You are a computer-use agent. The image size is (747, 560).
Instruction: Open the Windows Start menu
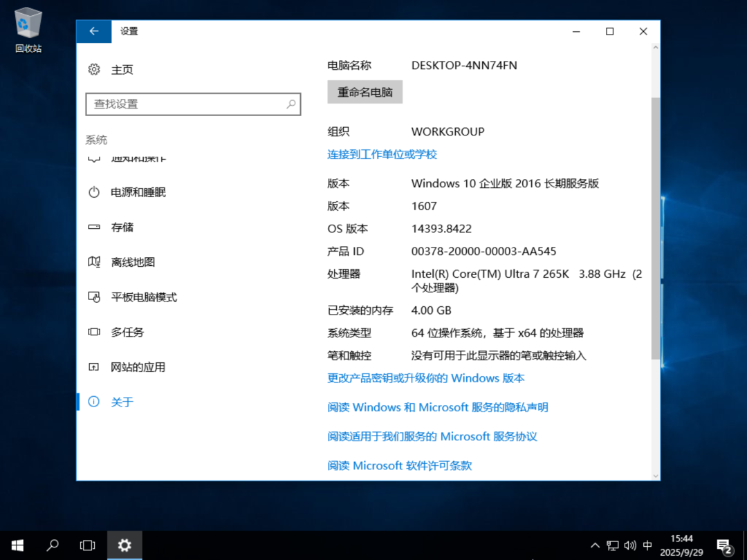point(17,545)
